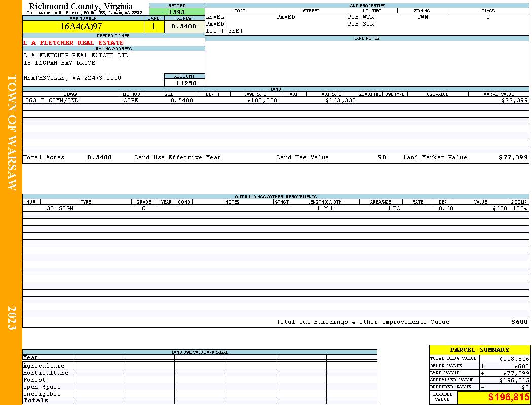
Task: Click the Richmond County, Virginia title
Action: pos(81,6)
